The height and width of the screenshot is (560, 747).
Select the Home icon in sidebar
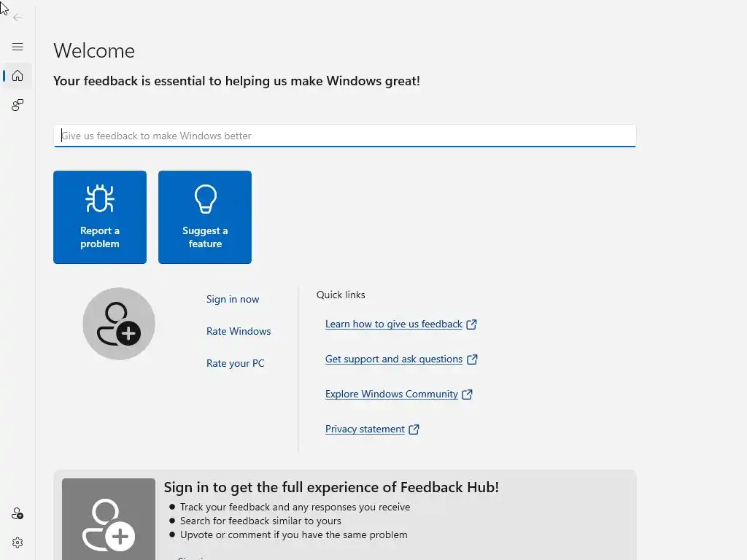click(x=18, y=76)
